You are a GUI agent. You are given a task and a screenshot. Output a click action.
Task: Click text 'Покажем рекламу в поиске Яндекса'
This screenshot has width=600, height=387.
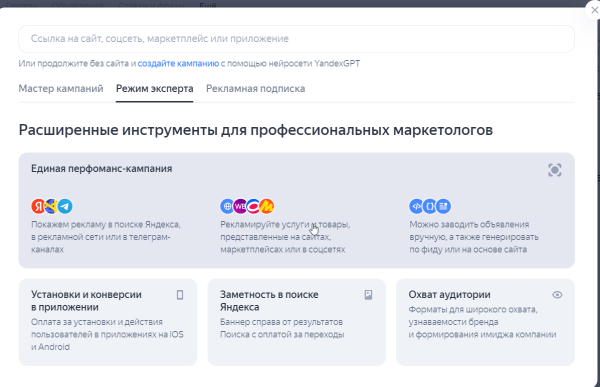pyautogui.click(x=106, y=225)
